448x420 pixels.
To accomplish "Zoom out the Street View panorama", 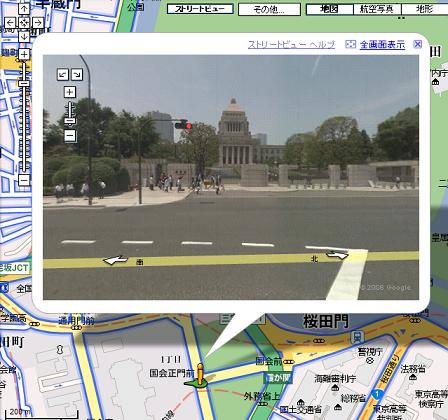I will [70, 136].
